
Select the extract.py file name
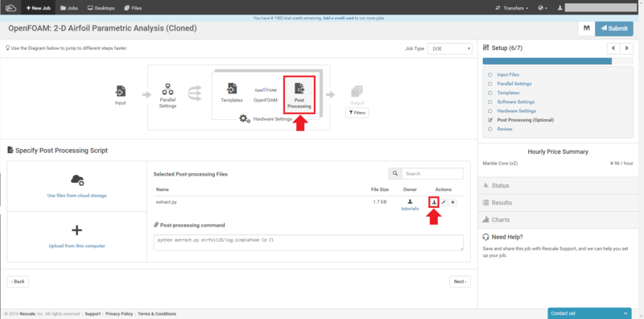(x=167, y=202)
